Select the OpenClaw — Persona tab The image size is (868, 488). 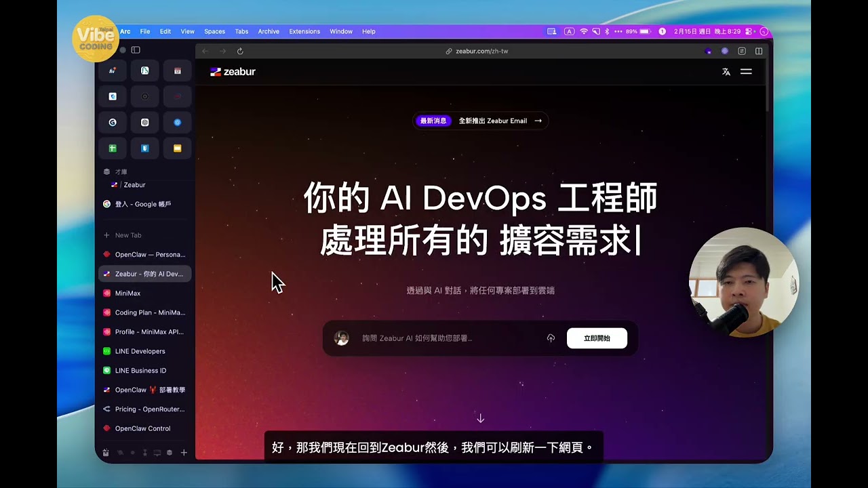coord(145,255)
